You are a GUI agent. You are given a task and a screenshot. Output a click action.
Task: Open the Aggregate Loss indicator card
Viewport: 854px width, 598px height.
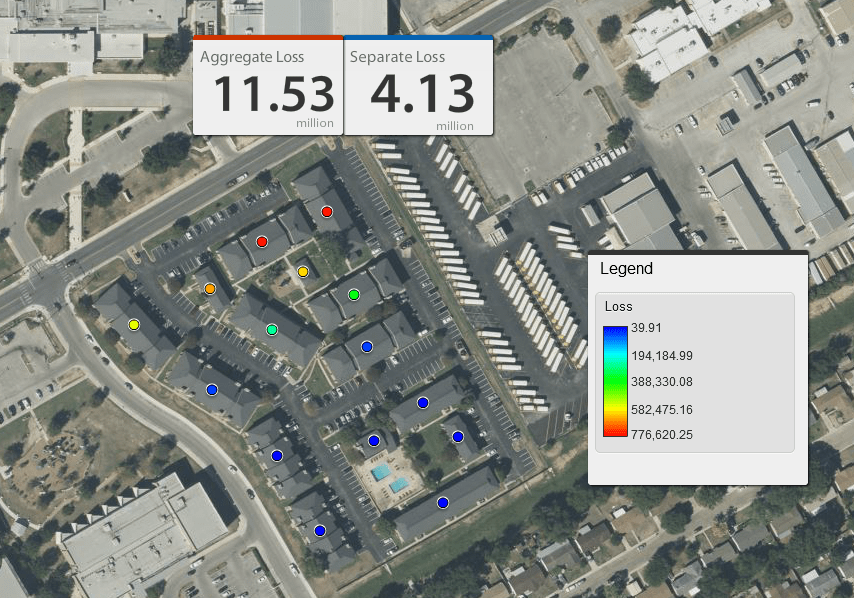click(x=267, y=86)
